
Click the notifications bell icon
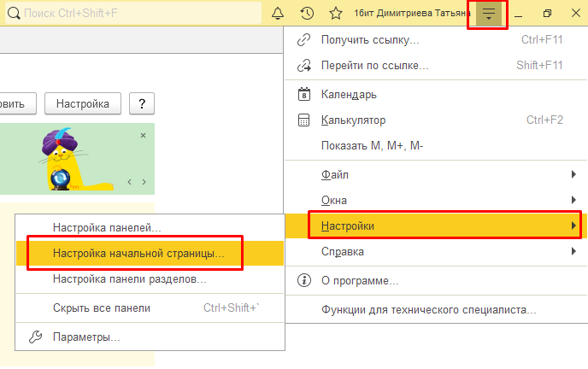[278, 15]
